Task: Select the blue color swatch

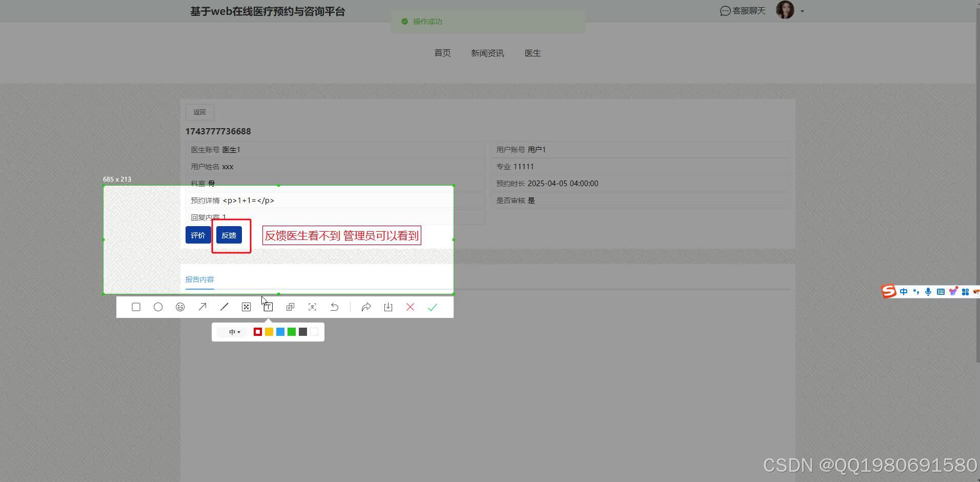Action: (x=280, y=332)
